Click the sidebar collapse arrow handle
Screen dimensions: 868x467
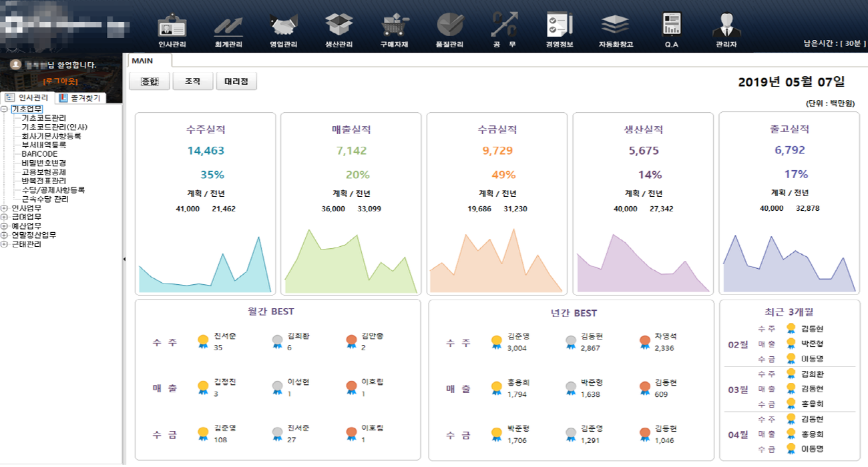coord(124,259)
